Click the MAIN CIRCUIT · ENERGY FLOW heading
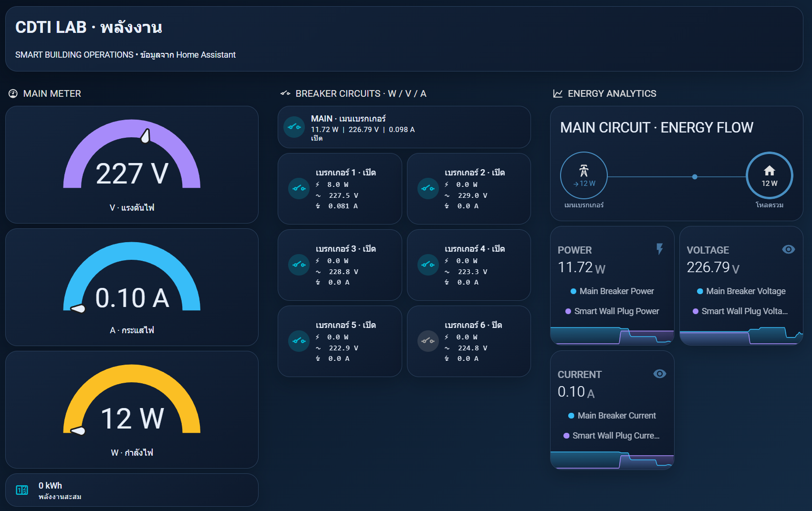The height and width of the screenshot is (511, 812). [656, 127]
